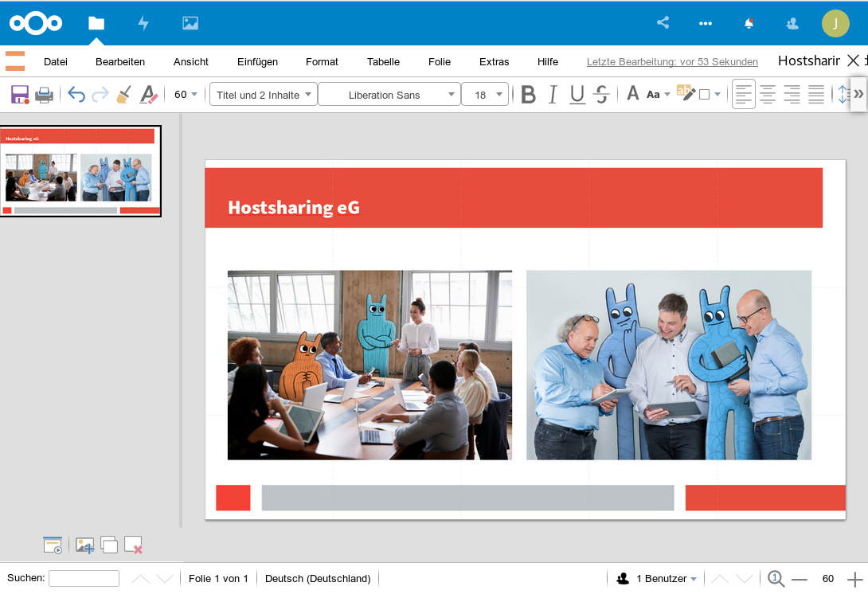Expand the highlighting color dropdown arrow
This screenshot has width=868, height=594.
(x=717, y=95)
